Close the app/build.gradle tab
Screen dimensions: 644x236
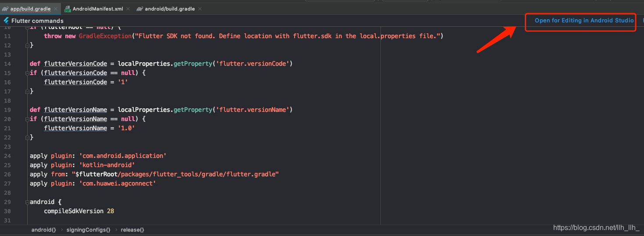(56, 9)
